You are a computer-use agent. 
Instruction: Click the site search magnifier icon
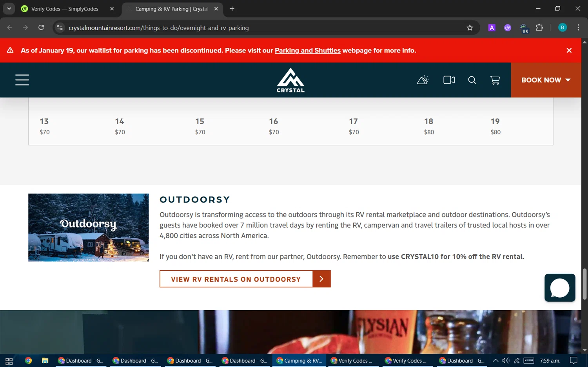click(472, 80)
